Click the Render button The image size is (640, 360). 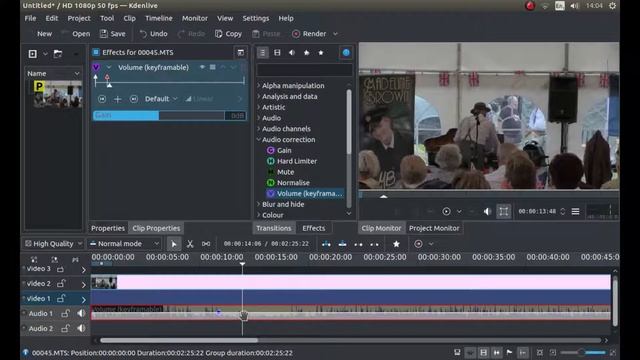(x=309, y=34)
